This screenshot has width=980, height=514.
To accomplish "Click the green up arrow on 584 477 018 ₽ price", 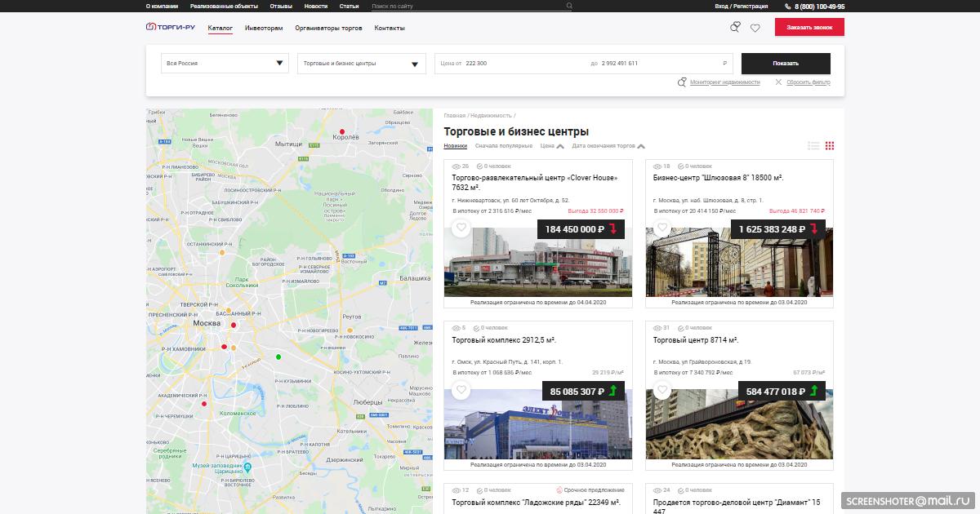I will [813, 391].
